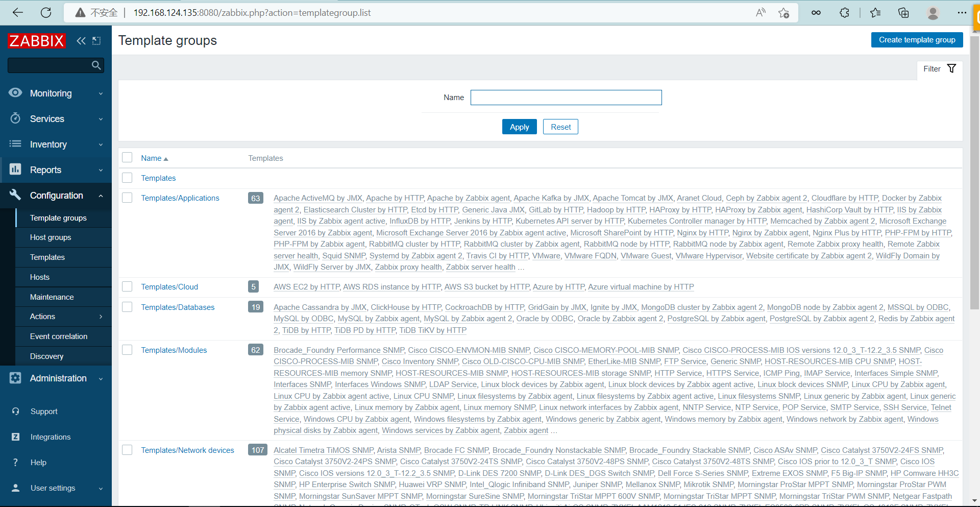Open Templates/Cloud group link

[169, 287]
